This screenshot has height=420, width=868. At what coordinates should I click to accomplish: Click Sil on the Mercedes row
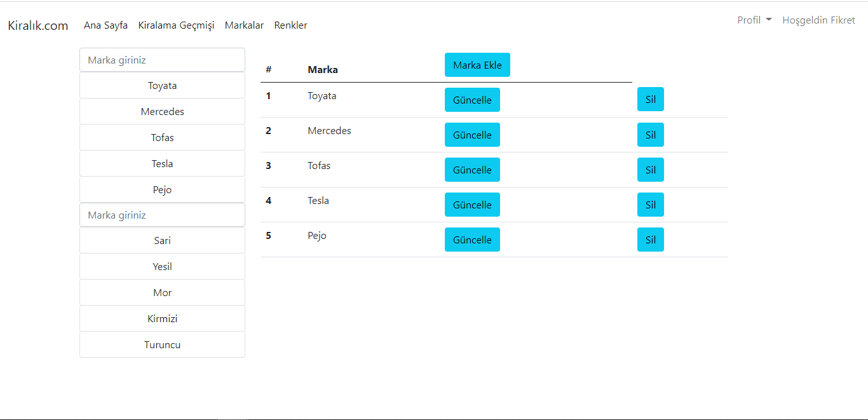pyautogui.click(x=650, y=135)
